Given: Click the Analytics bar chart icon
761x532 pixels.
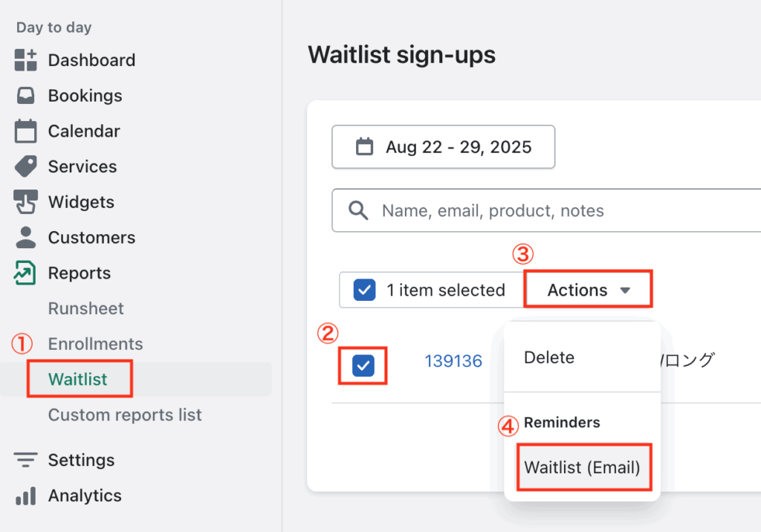Looking at the screenshot, I should (x=26, y=496).
